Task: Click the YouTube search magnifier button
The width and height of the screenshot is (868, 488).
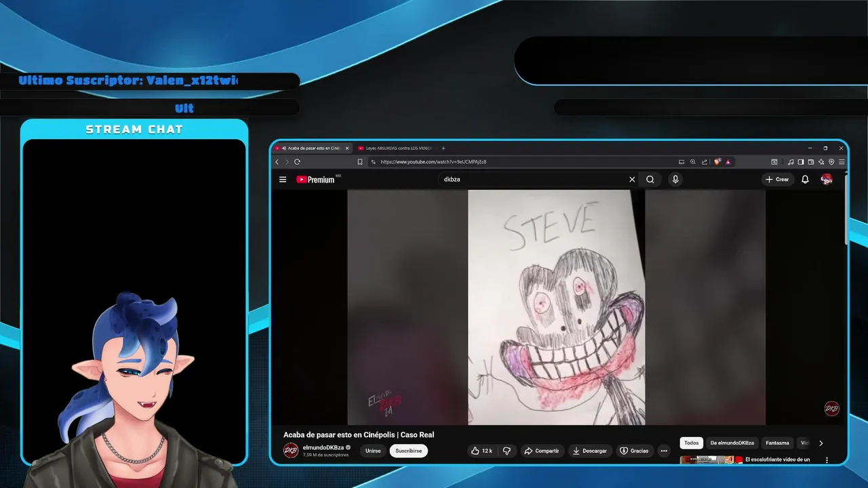Action: coord(650,180)
